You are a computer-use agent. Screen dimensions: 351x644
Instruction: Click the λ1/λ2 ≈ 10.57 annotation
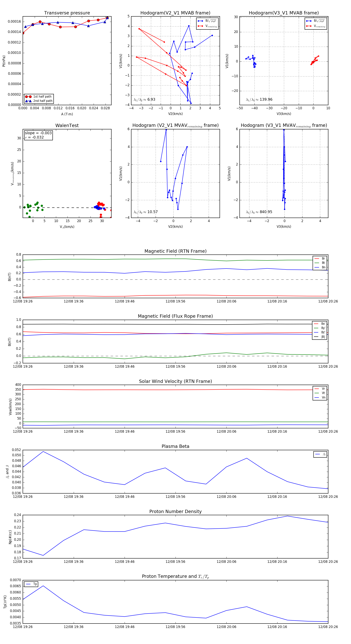(x=146, y=212)
